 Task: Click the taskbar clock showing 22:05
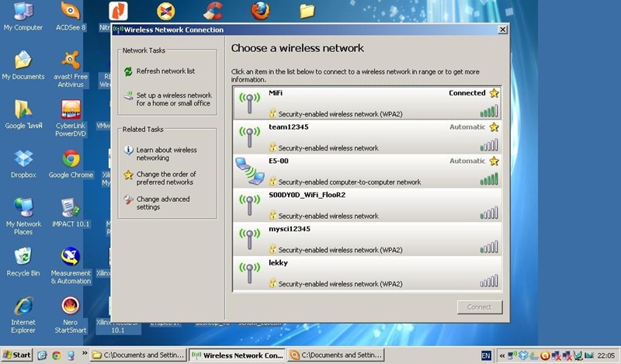tap(606, 355)
